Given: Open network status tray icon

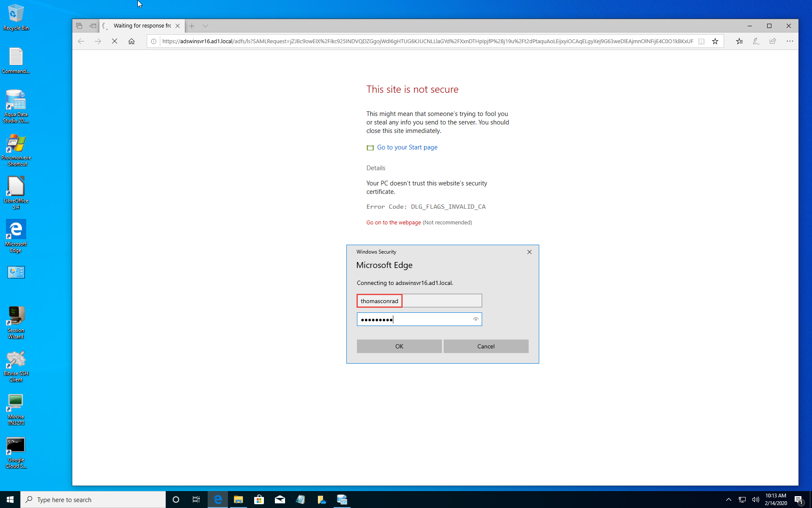Looking at the screenshot, I should (742, 500).
